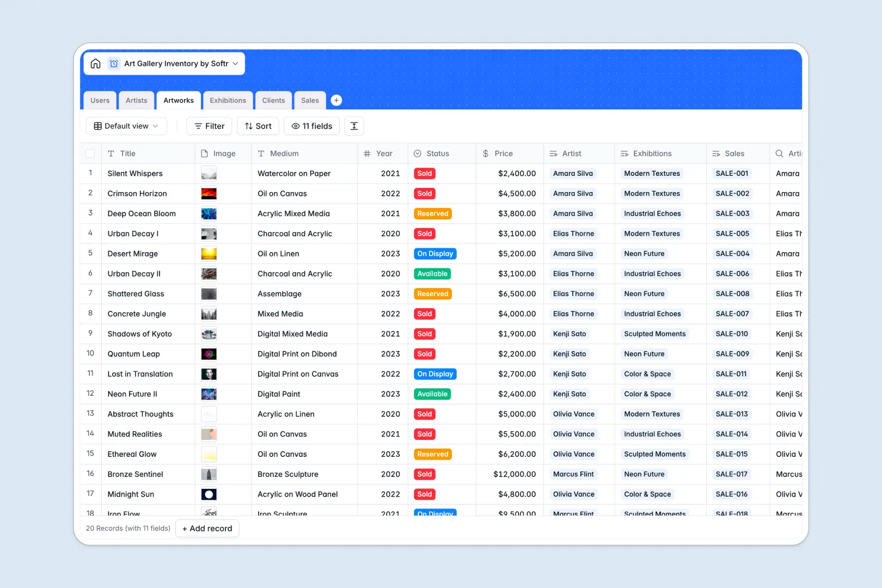Viewport: 882px width, 588px height.
Task: Open the Default view dropdown
Action: [126, 126]
